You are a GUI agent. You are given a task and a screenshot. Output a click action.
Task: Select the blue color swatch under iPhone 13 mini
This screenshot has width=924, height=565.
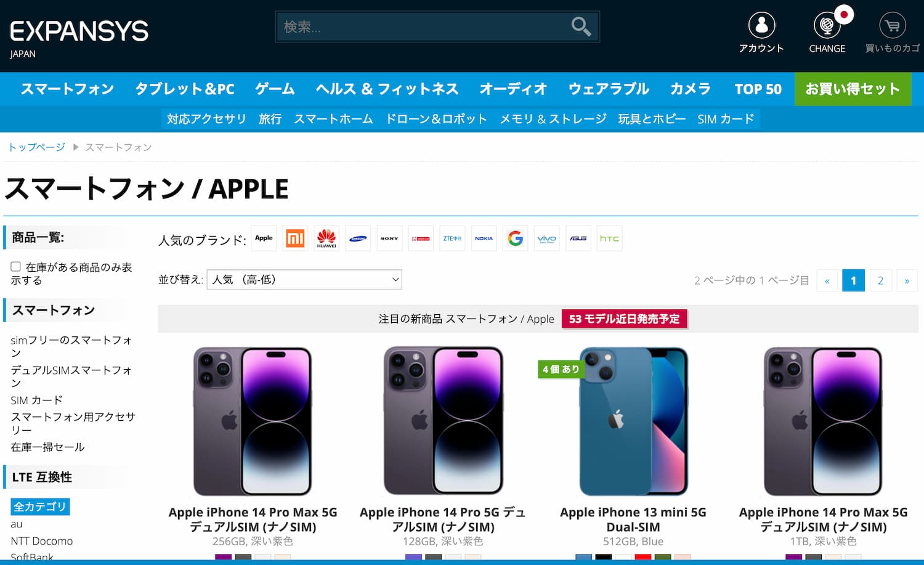click(583, 556)
